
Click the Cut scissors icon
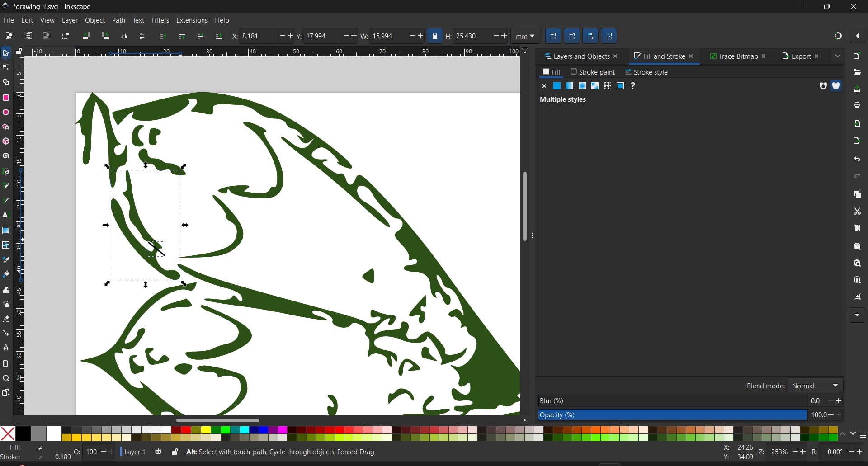[x=857, y=212]
